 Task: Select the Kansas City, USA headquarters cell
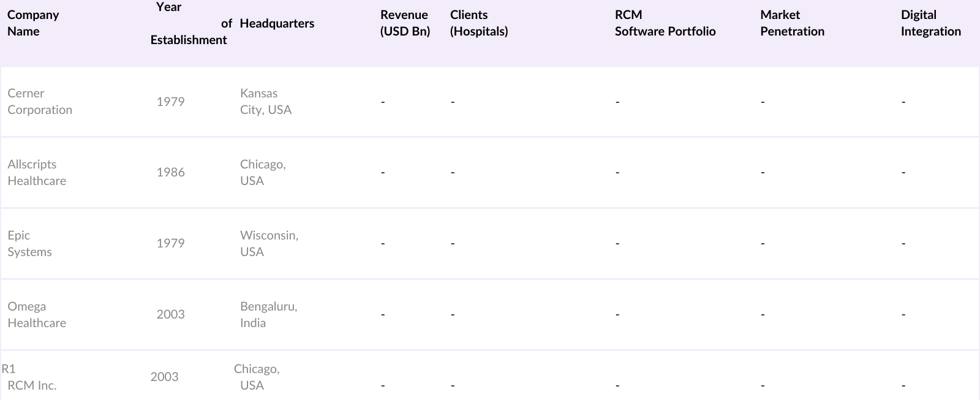266,102
